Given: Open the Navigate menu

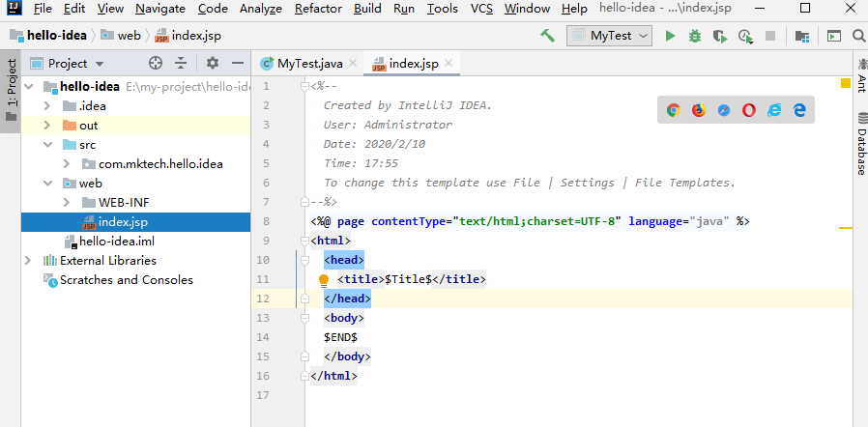Looking at the screenshot, I should pyautogui.click(x=160, y=9).
